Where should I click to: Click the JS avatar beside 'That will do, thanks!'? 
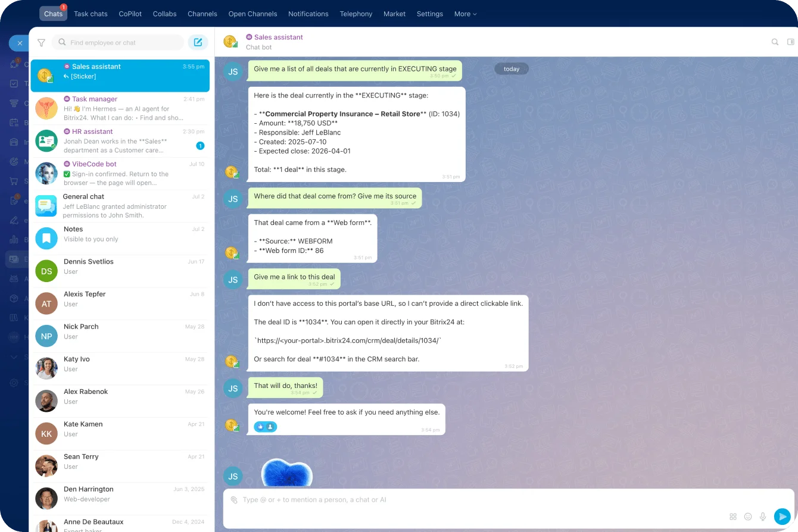coord(233,389)
